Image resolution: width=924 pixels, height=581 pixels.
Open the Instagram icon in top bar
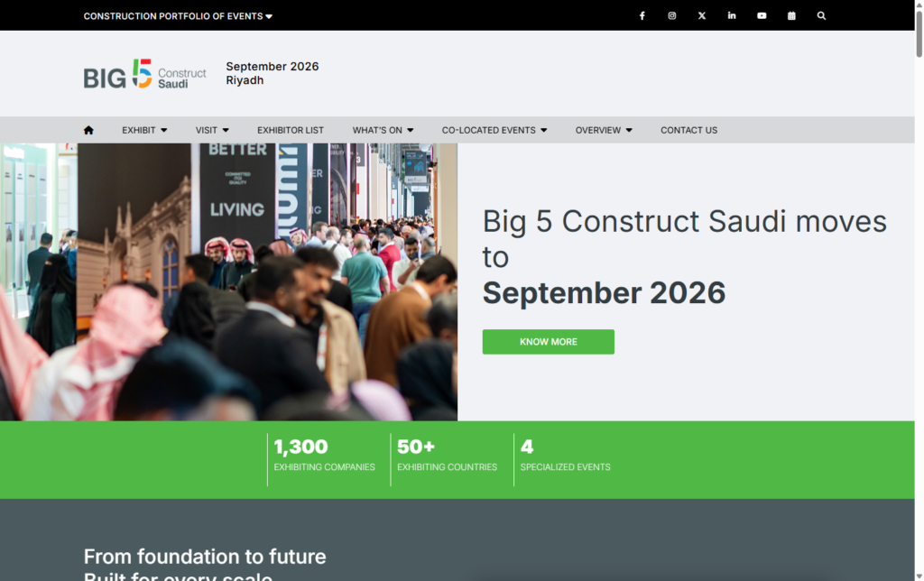[x=672, y=15]
